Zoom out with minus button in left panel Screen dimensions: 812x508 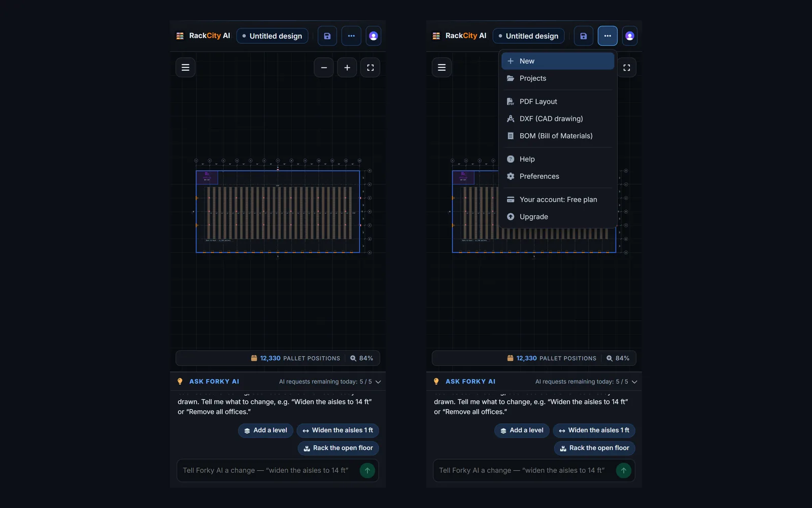coord(324,68)
